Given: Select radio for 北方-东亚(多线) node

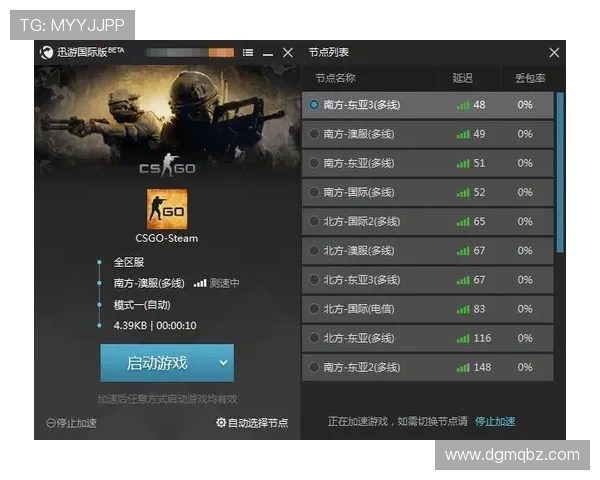Looking at the screenshot, I should tap(314, 338).
